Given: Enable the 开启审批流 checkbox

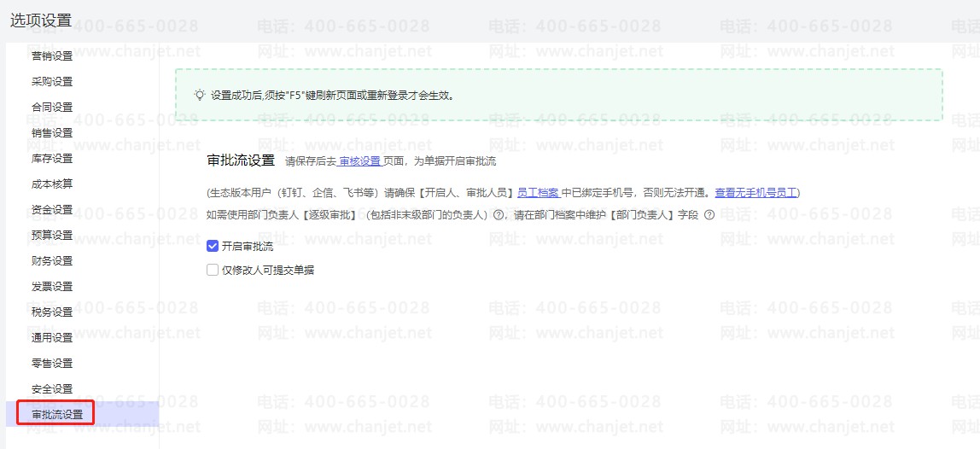Looking at the screenshot, I should tap(213, 247).
